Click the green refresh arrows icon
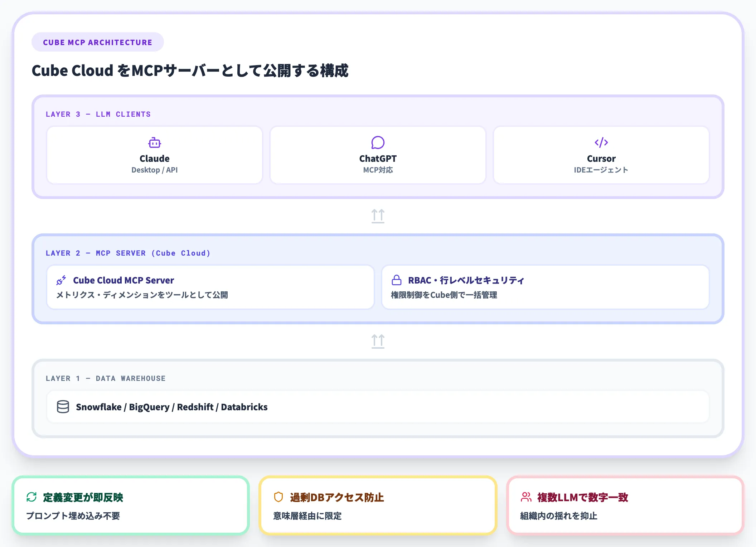 pyautogui.click(x=31, y=497)
